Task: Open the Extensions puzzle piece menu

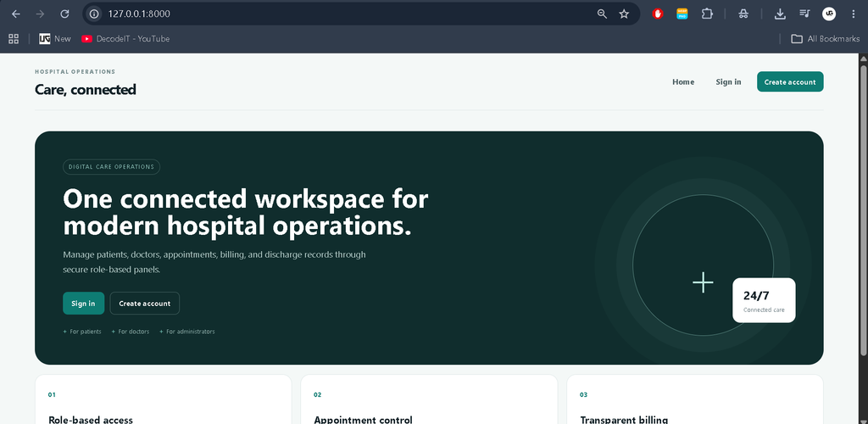Action: [707, 14]
